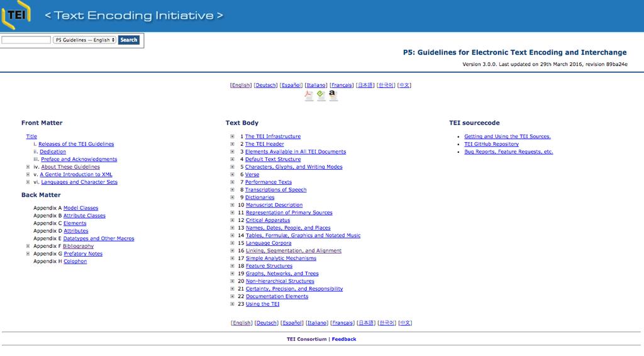
Task: Open Graphs, Networks, and Trees
Action: (282, 274)
